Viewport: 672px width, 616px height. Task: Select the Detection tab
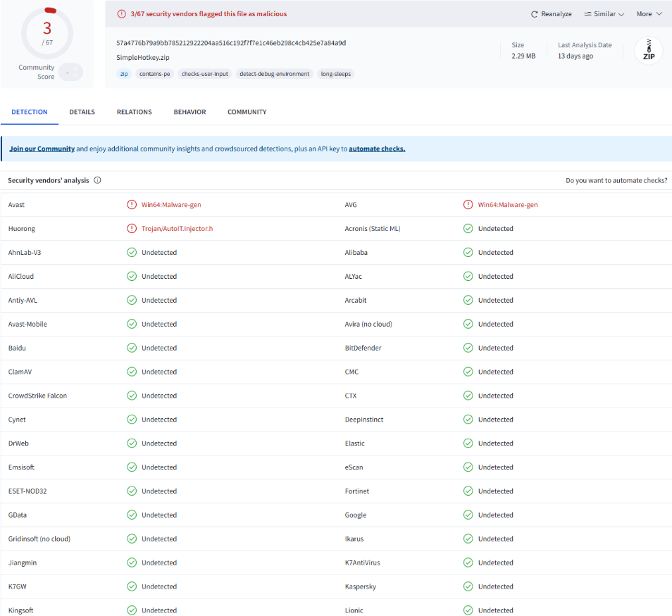[30, 112]
